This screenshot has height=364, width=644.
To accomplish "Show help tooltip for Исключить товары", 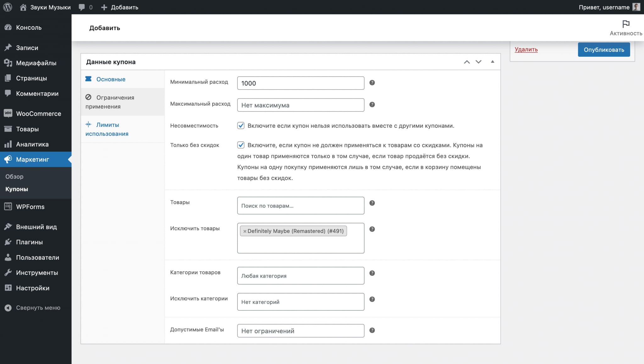I will (x=372, y=229).
